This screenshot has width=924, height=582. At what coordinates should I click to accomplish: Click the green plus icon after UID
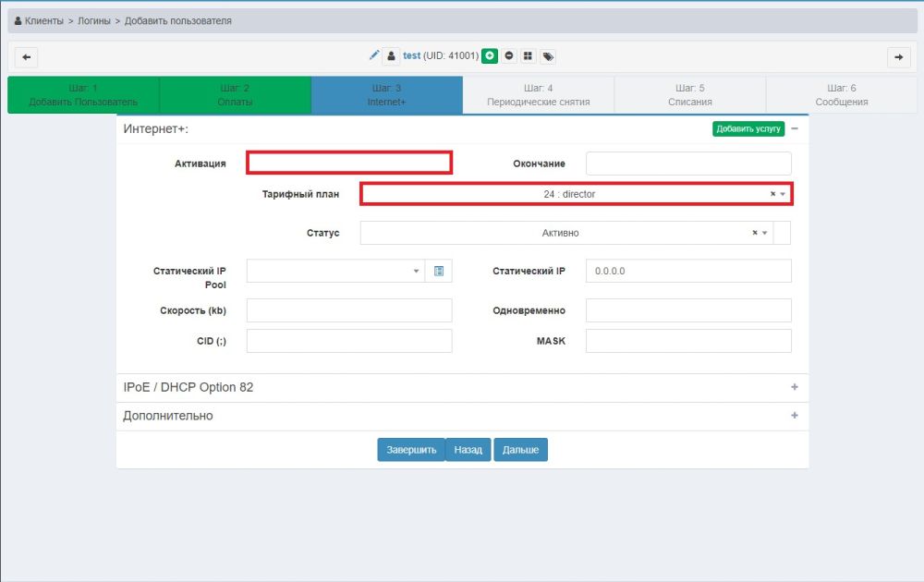[x=490, y=56]
